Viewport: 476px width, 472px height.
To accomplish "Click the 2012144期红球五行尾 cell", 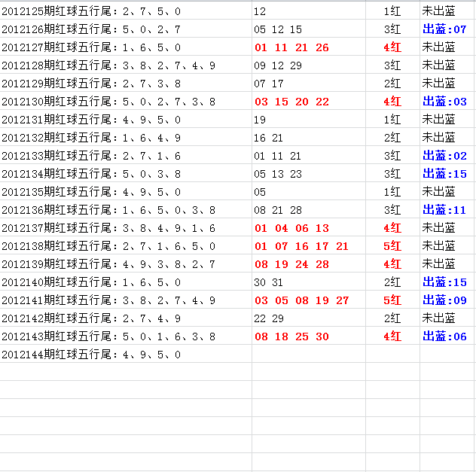I will coord(90,355).
